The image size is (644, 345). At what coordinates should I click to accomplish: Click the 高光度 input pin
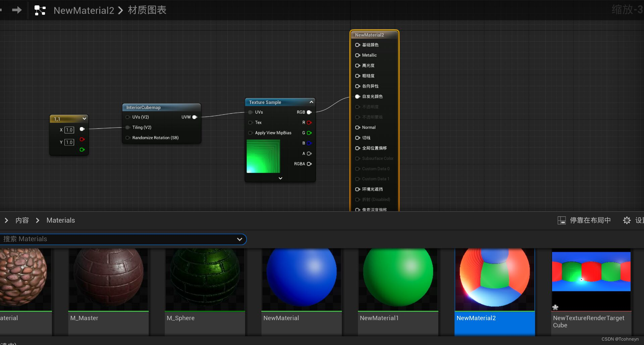pos(358,66)
